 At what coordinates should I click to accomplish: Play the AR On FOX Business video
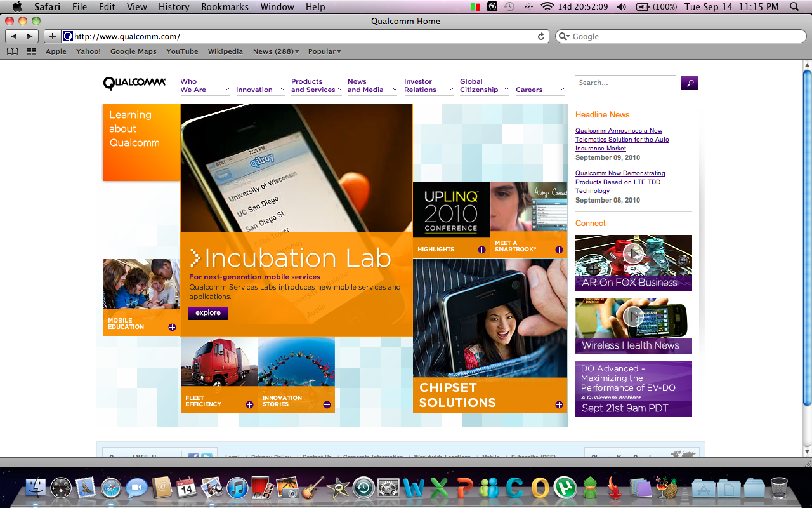633,253
